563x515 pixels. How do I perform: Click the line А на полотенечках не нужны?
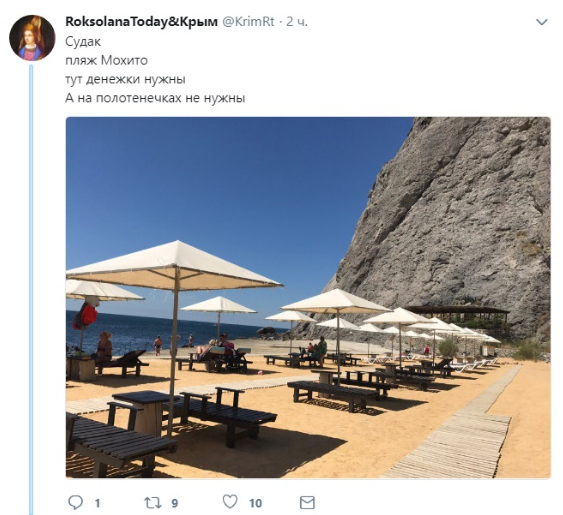155,98
